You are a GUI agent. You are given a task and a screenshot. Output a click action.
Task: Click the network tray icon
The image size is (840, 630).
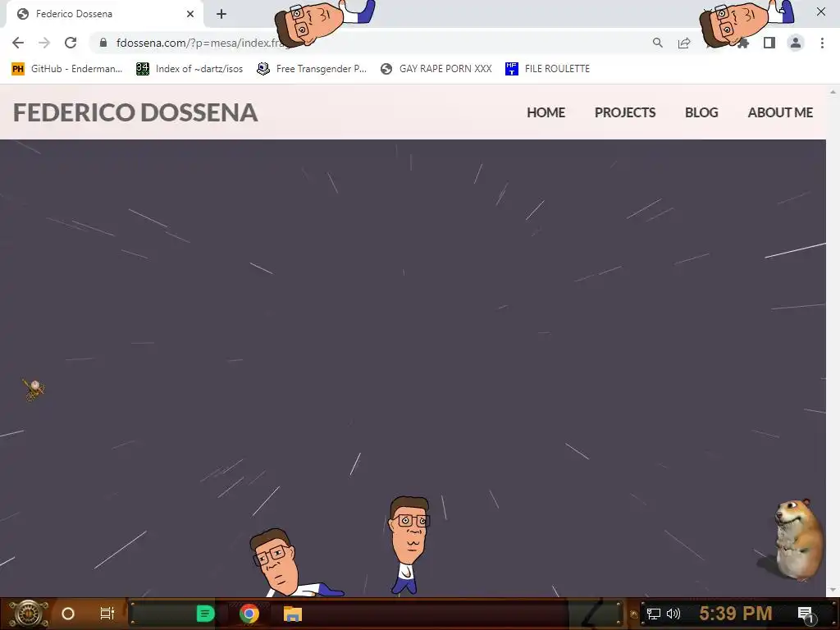point(654,614)
